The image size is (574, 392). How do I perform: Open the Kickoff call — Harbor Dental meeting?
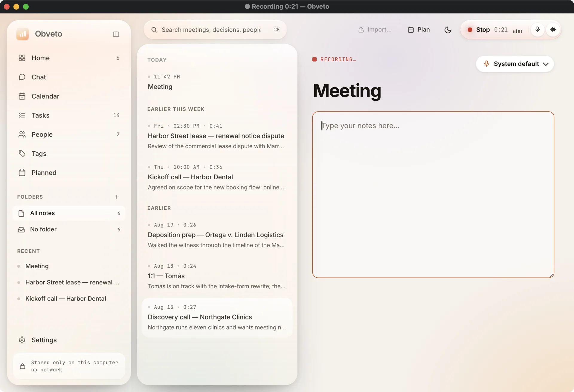tap(217, 177)
